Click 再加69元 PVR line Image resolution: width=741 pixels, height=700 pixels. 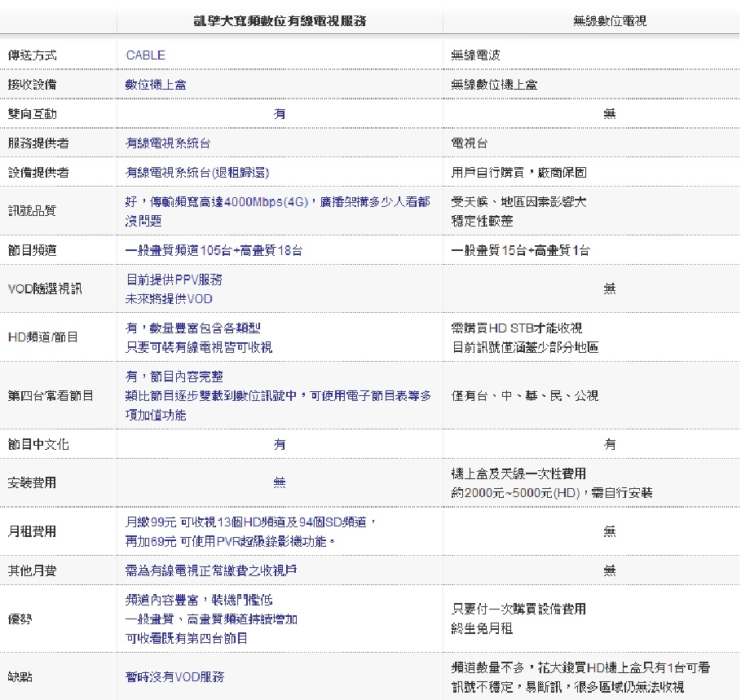click(230, 541)
